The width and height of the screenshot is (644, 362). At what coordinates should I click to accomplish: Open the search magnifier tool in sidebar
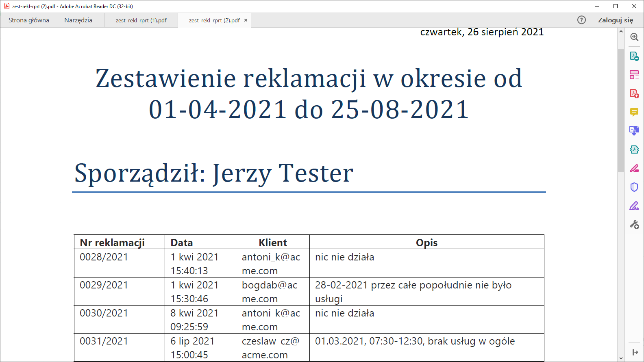pos(634,37)
